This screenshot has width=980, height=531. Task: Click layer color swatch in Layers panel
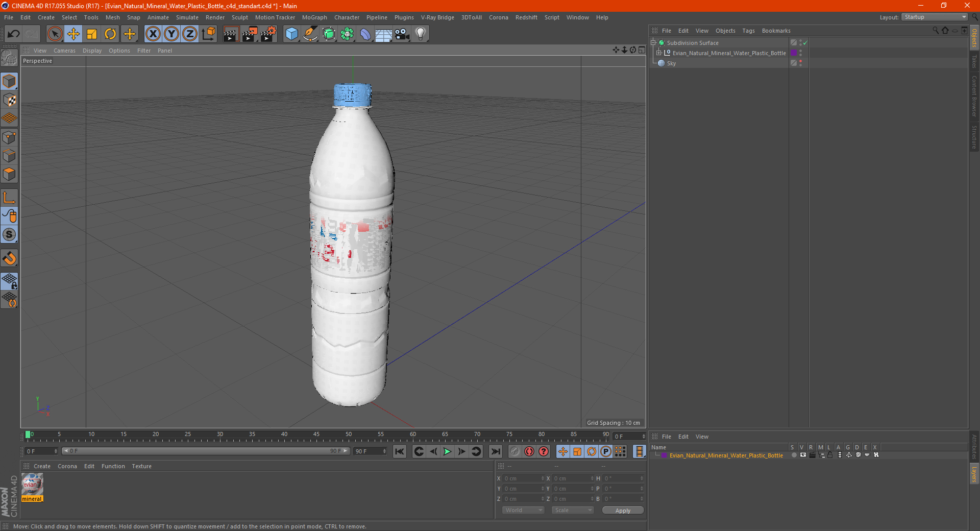coord(664,455)
